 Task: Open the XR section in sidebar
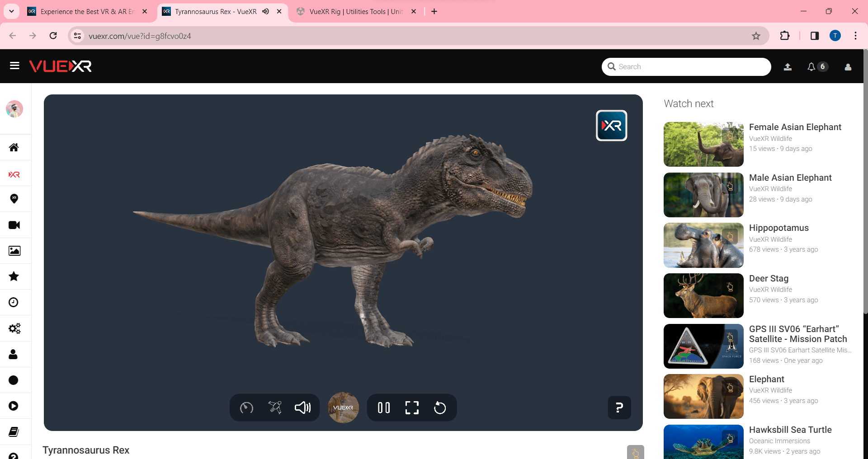pos(14,174)
